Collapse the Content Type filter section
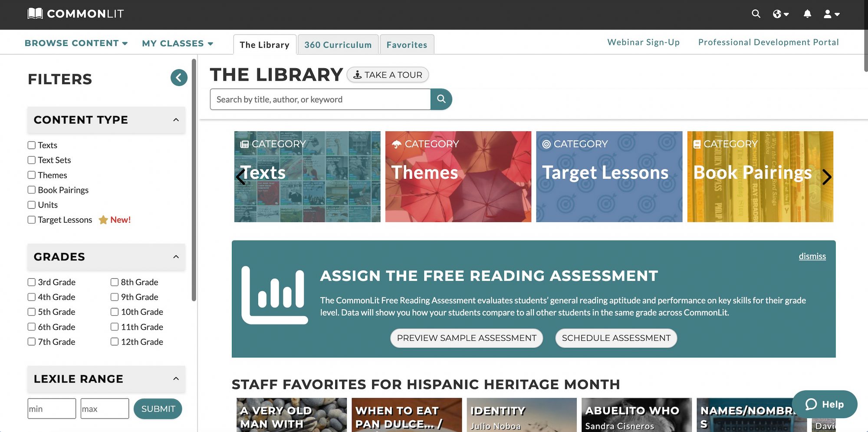The image size is (868, 432). click(106, 120)
